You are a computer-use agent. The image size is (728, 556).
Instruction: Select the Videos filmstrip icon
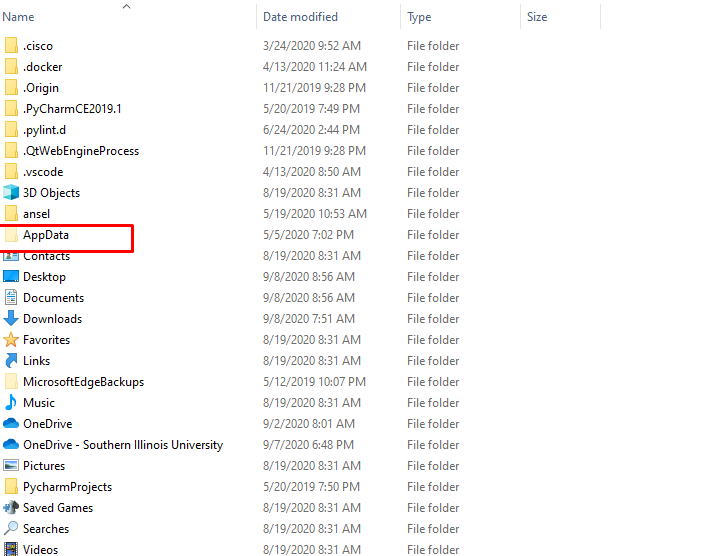point(11,550)
